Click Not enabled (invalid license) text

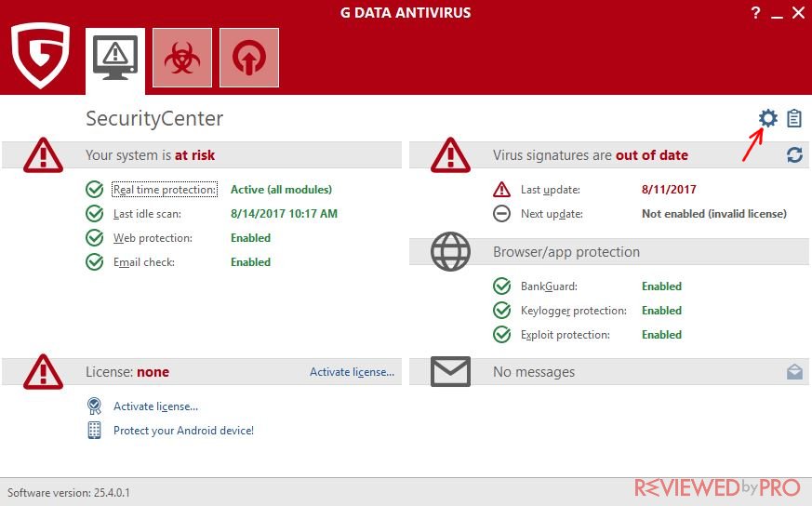tap(714, 213)
